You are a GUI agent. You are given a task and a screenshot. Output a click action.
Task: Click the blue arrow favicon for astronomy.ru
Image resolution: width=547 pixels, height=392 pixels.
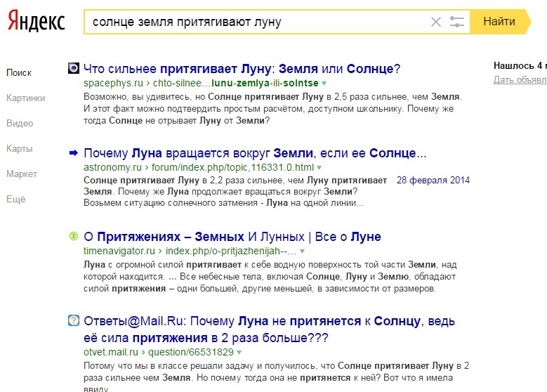74,152
